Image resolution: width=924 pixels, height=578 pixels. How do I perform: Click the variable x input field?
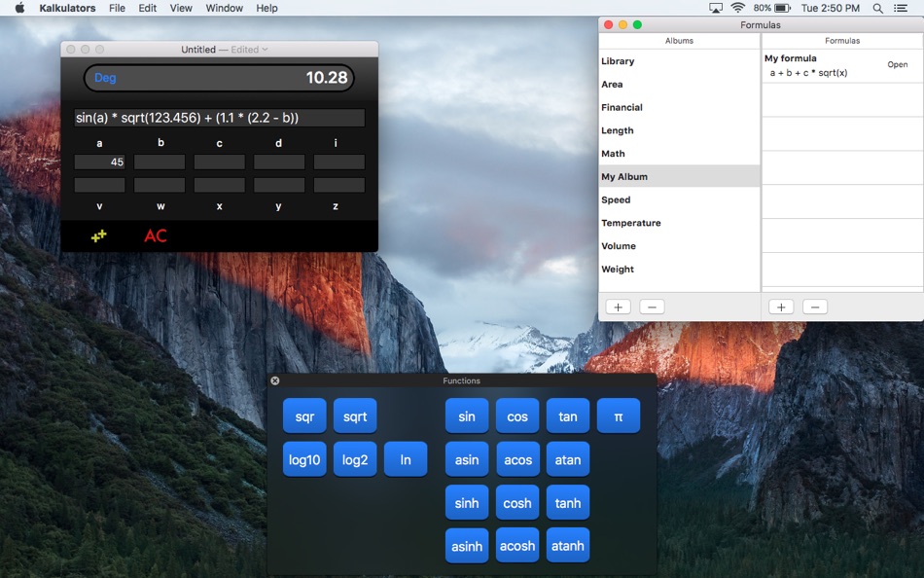pyautogui.click(x=219, y=185)
